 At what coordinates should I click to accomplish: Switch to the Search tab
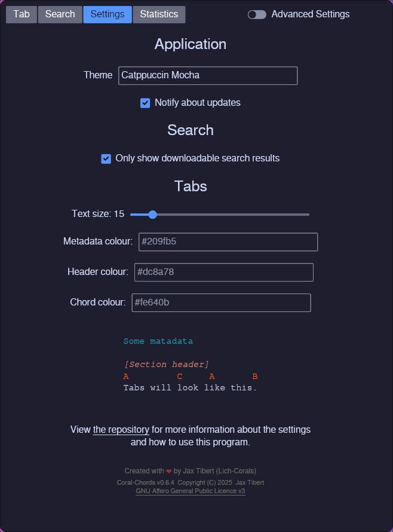(60, 14)
